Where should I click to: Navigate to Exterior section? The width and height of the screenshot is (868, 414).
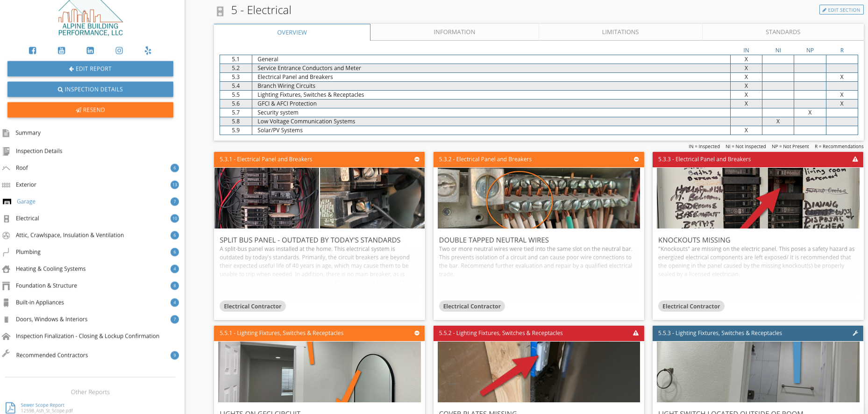pos(26,185)
